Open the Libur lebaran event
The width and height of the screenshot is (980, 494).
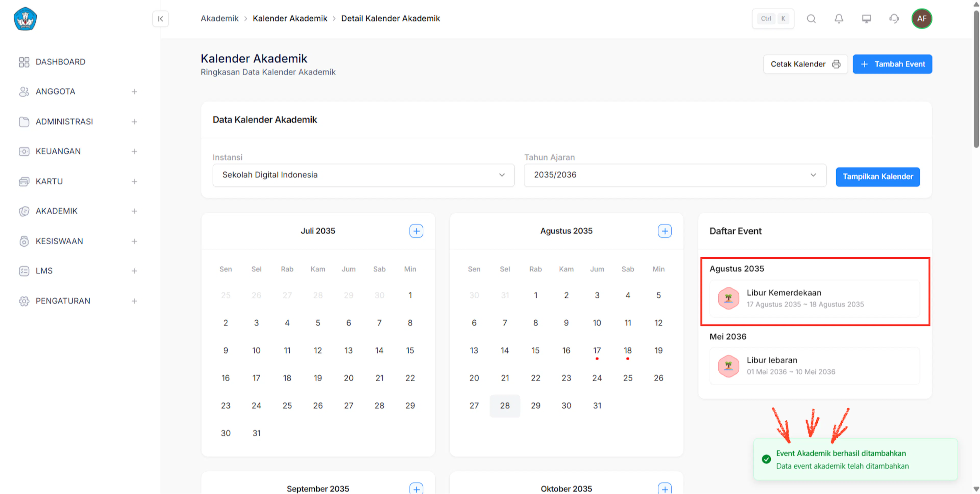[815, 366]
